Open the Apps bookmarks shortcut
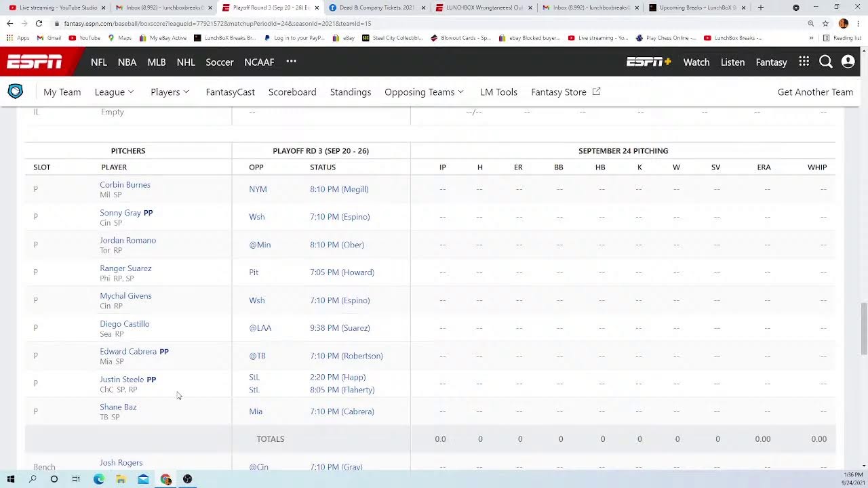Viewport: 868px width, 488px height. tap(18, 38)
